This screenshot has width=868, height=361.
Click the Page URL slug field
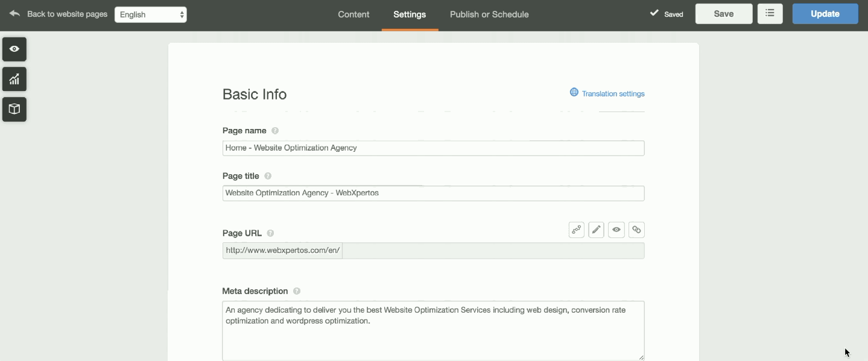click(493, 251)
